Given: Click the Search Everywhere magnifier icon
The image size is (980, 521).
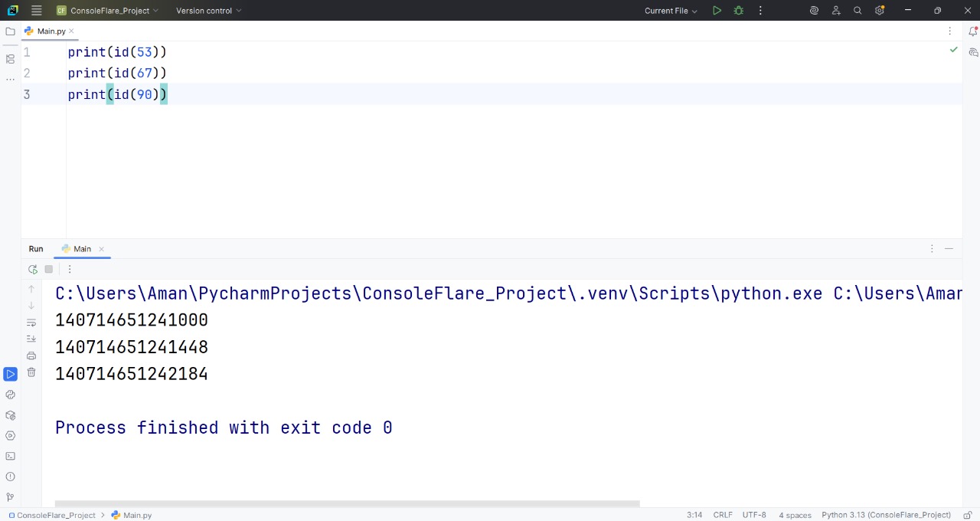Looking at the screenshot, I should click(857, 11).
